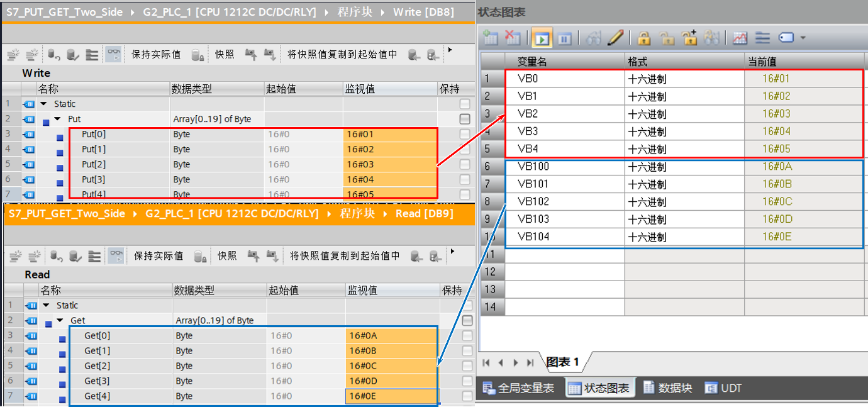Viewport: 868px width, 407px height.
Task: Click the Unforce padlock icon
Action: [x=667, y=38]
